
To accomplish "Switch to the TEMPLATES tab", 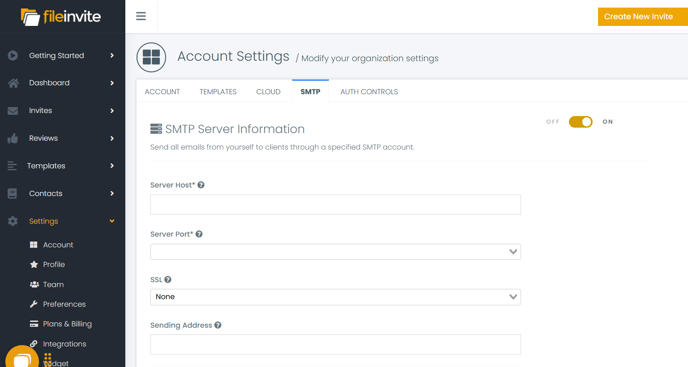I will click(218, 91).
